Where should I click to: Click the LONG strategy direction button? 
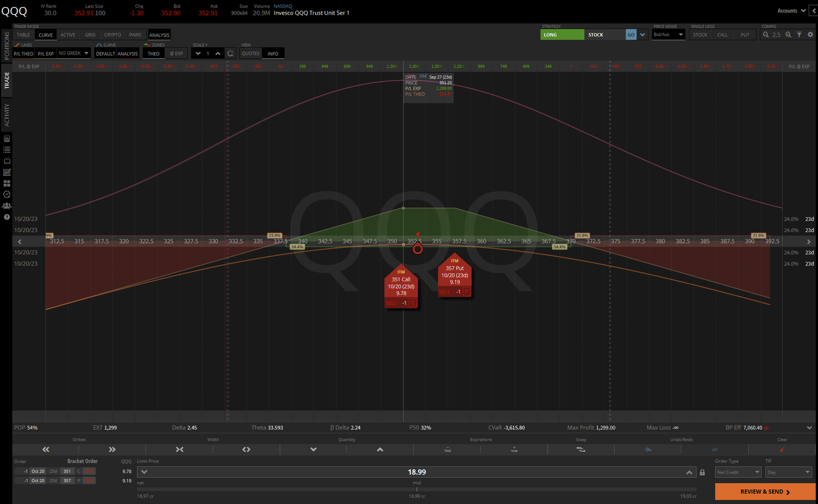(x=562, y=35)
